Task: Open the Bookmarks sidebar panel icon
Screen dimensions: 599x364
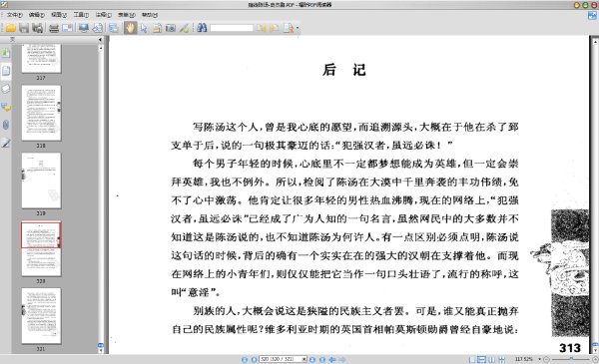Action: click(x=6, y=53)
